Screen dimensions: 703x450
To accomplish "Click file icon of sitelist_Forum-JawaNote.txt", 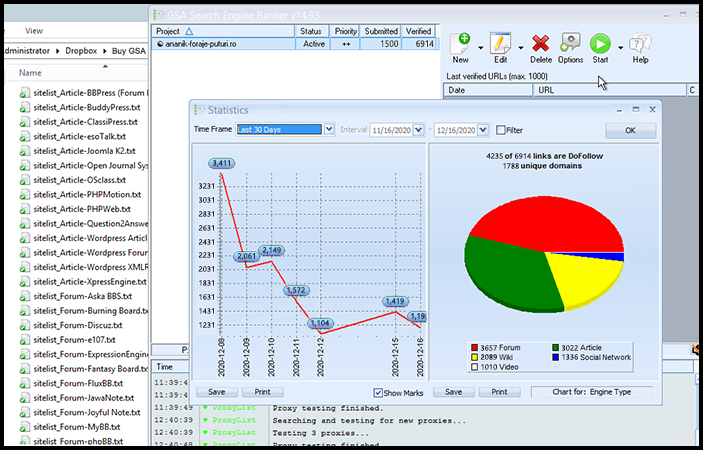I will tap(24, 398).
